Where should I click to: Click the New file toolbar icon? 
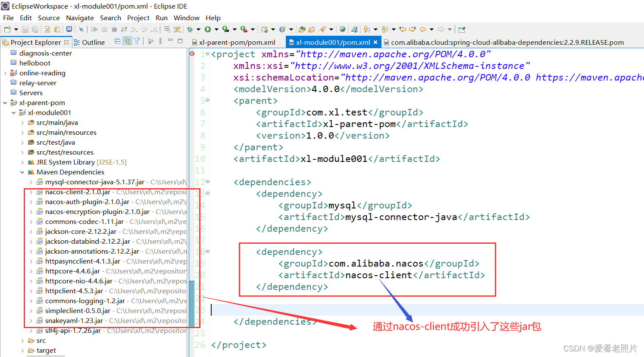click(x=7, y=29)
